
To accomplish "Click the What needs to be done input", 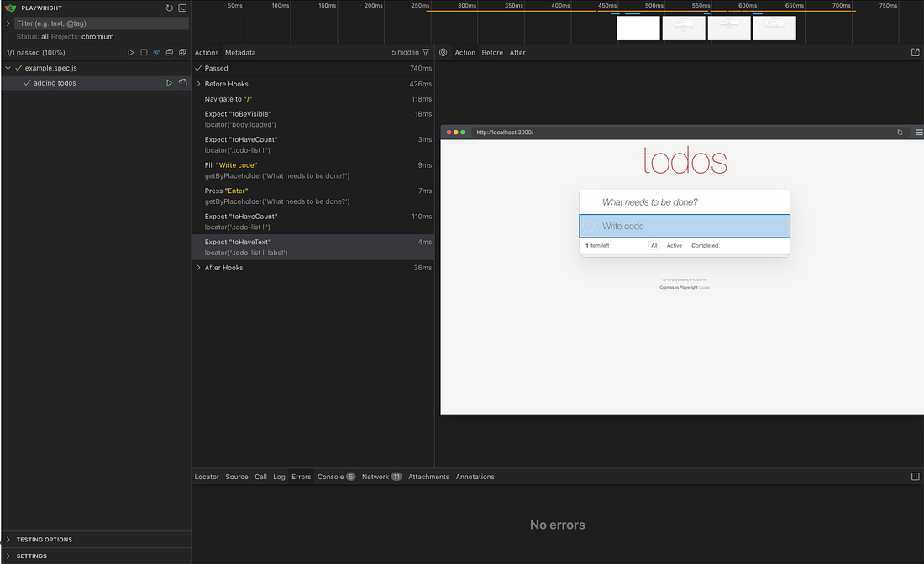I will click(685, 202).
